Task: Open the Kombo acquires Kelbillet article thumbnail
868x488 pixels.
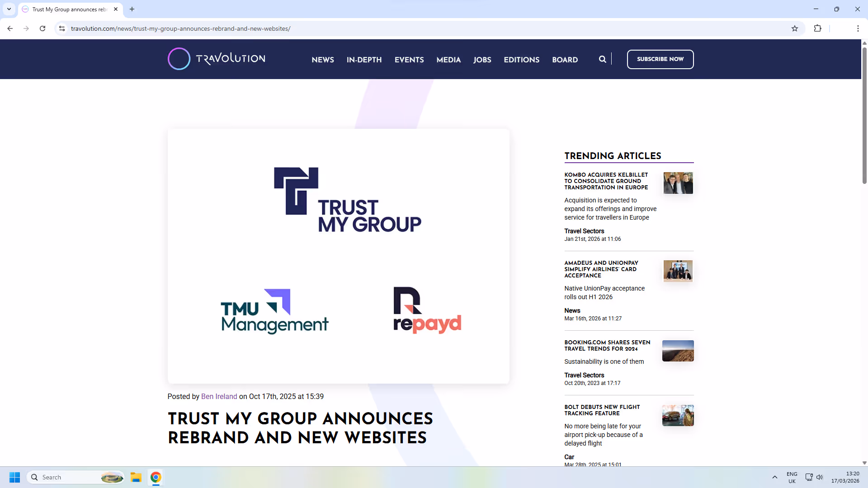Action: point(678,183)
